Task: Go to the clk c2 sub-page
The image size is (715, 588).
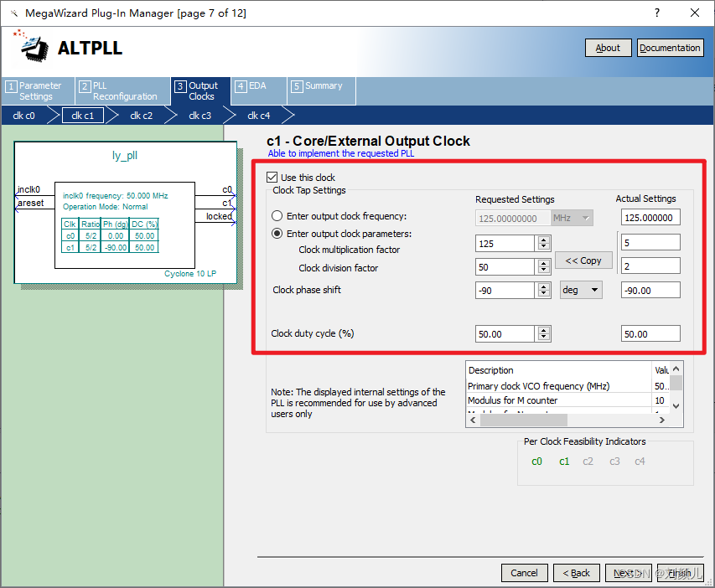Action: click(142, 116)
